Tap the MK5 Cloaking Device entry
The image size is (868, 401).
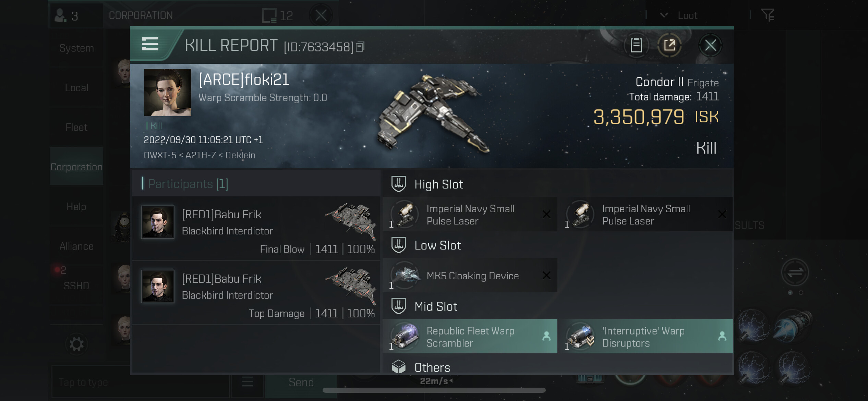(x=470, y=276)
